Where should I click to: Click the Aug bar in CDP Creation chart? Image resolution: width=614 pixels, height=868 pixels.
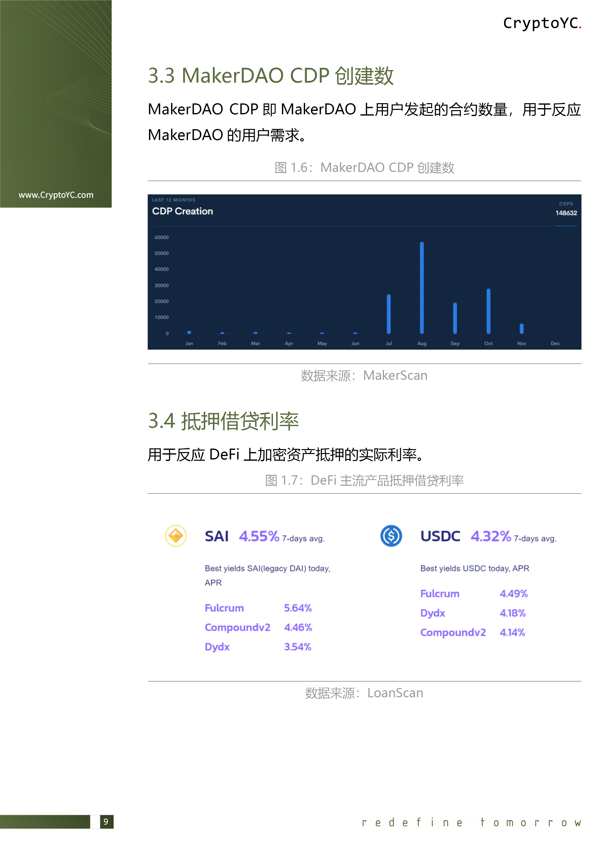(x=422, y=288)
